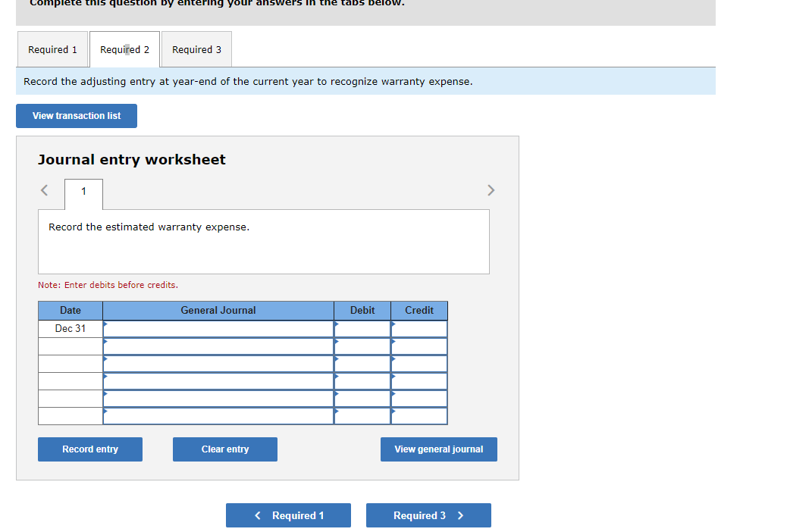This screenshot has width=812, height=532.
Task: Select worksheet page 1 tab
Action: pyautogui.click(x=83, y=194)
